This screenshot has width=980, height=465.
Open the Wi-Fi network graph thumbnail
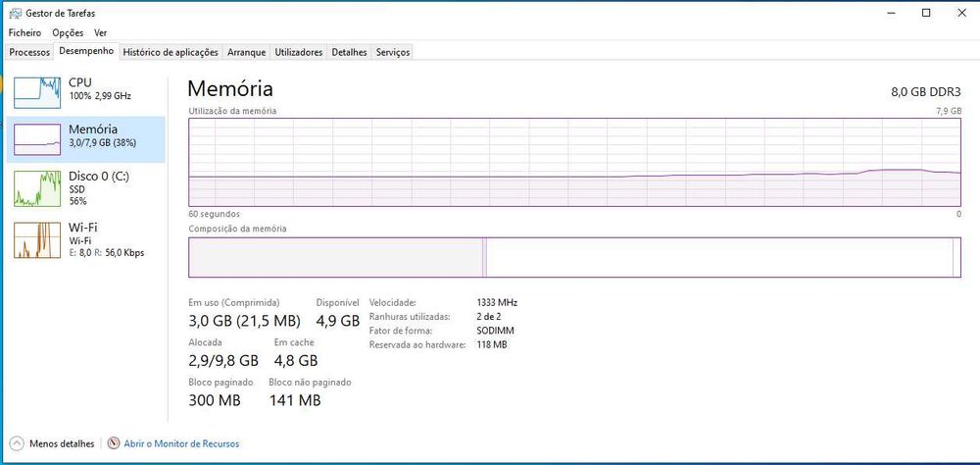click(37, 238)
